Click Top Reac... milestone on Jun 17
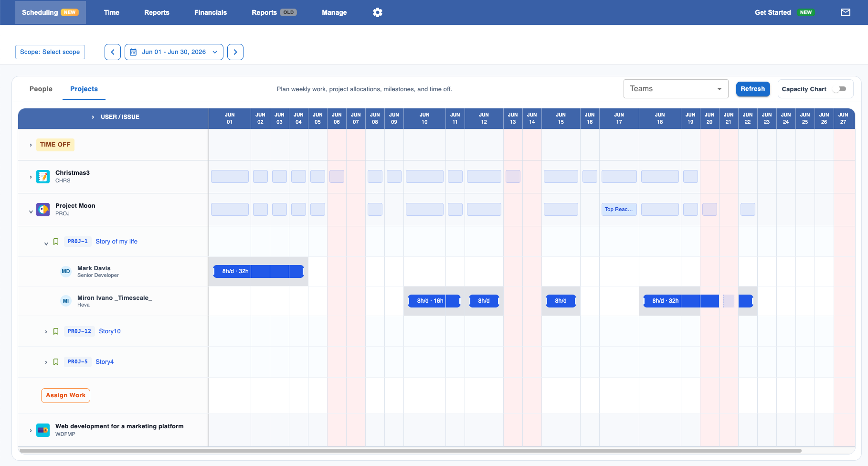This screenshot has width=868, height=466. point(619,210)
